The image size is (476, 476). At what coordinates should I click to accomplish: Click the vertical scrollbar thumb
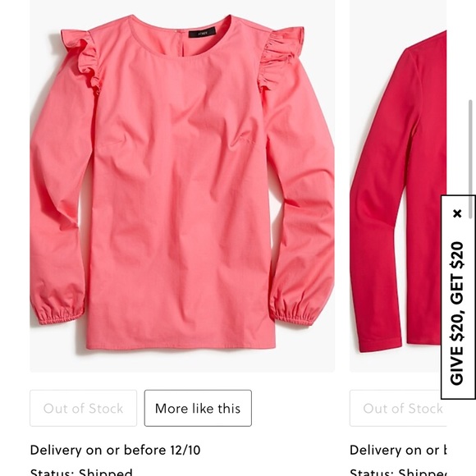470,158
